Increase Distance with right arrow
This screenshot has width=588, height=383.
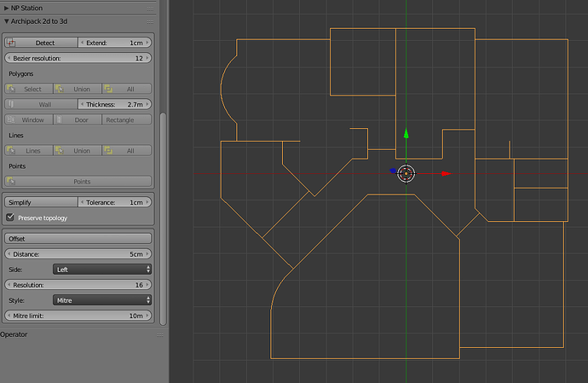point(147,254)
